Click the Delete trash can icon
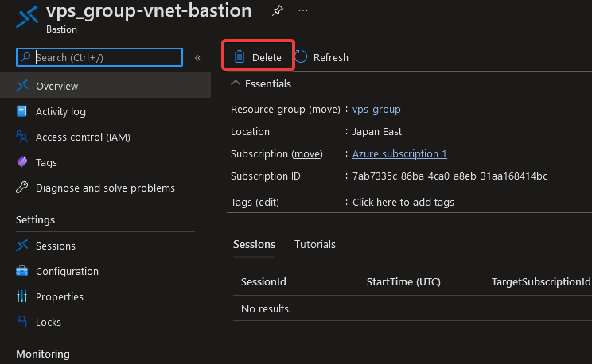Screen dimensions: 592x364 [240, 57]
